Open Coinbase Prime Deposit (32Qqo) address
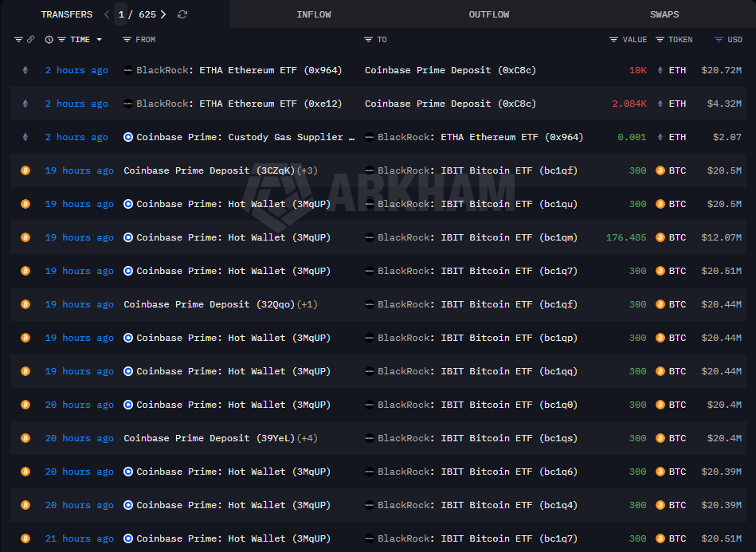Image resolution: width=756 pixels, height=552 pixels. click(210, 305)
